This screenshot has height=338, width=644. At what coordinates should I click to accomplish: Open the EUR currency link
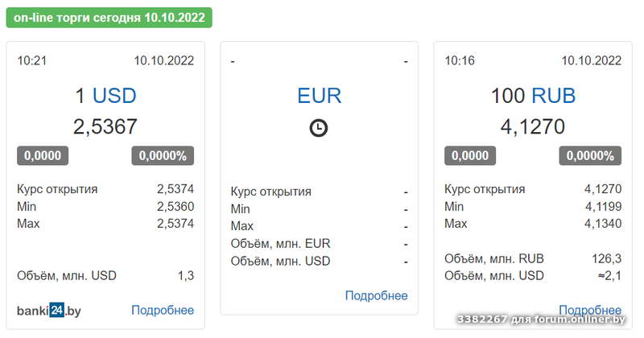(319, 97)
